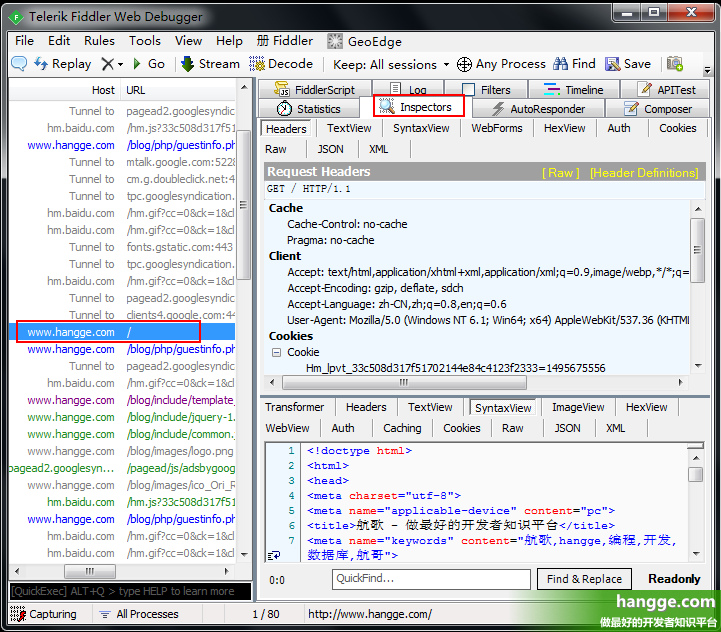Toggle Decode in the toolbar
721x632 pixels.
[x=281, y=64]
